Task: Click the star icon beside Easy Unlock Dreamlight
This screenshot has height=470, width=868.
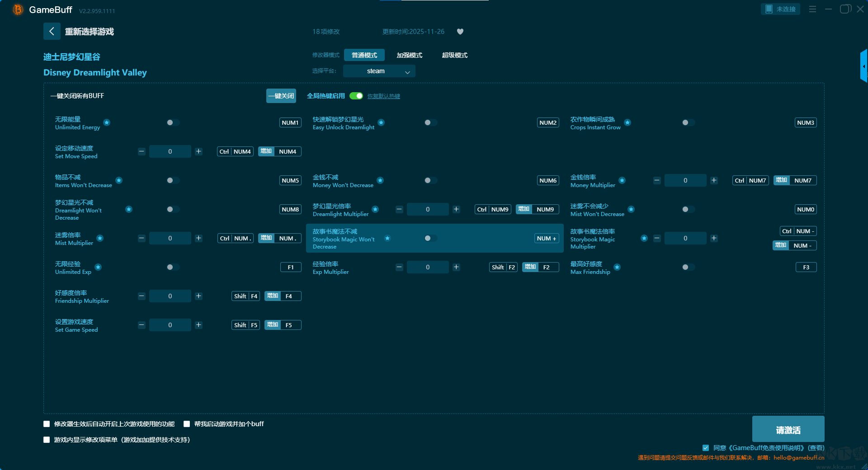Action: (381, 122)
